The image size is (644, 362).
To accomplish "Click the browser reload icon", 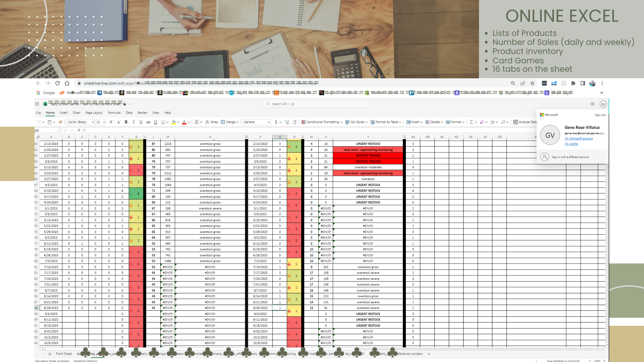I will [57, 83].
